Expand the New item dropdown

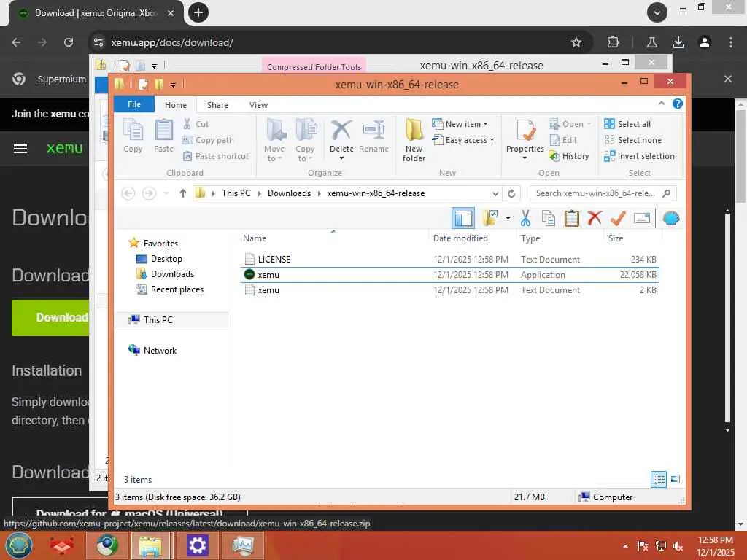485,124
